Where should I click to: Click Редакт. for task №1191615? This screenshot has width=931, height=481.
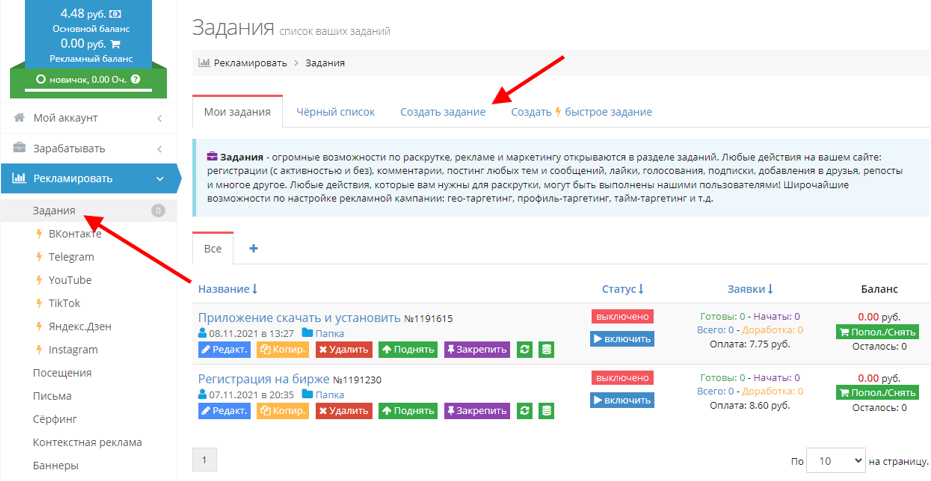point(224,350)
